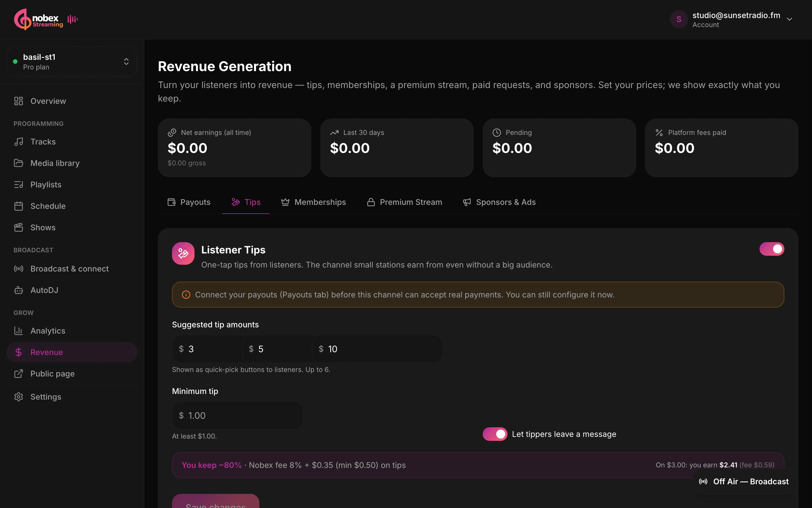The width and height of the screenshot is (812, 508).
Task: Open the basil-st1 station switcher
Action: coord(72,62)
